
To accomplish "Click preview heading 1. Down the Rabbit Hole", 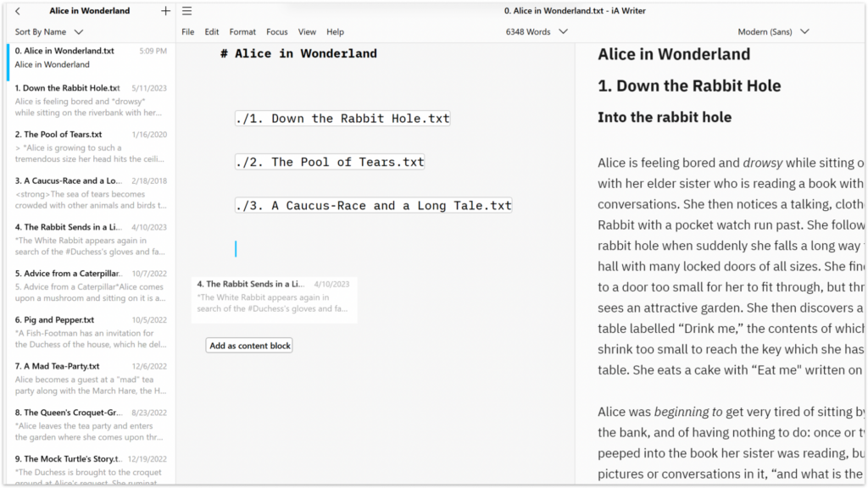I will pos(689,86).
